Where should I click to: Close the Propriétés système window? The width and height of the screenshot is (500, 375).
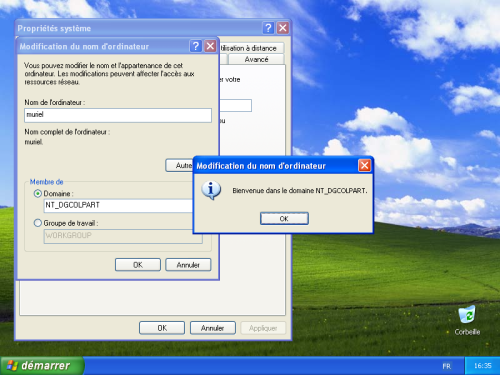[x=283, y=28]
